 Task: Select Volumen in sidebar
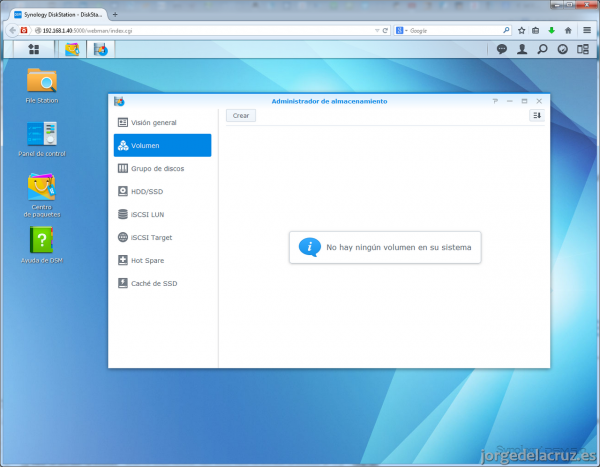coord(162,145)
